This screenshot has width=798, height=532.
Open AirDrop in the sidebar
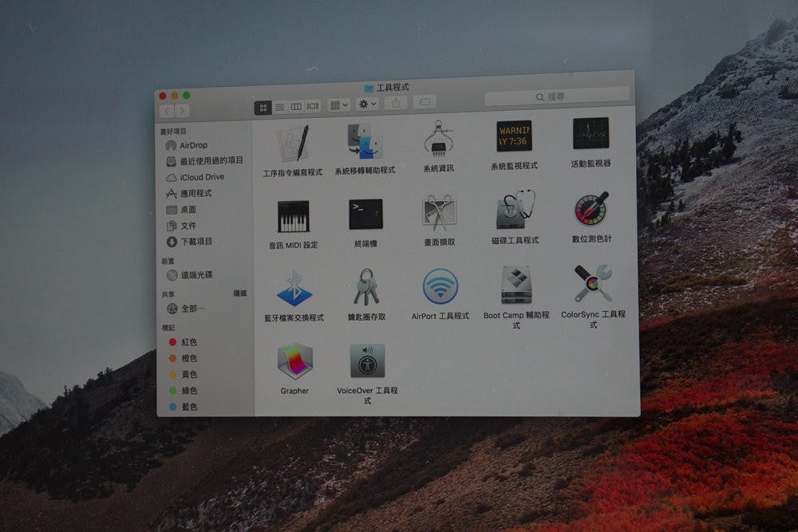point(193,145)
